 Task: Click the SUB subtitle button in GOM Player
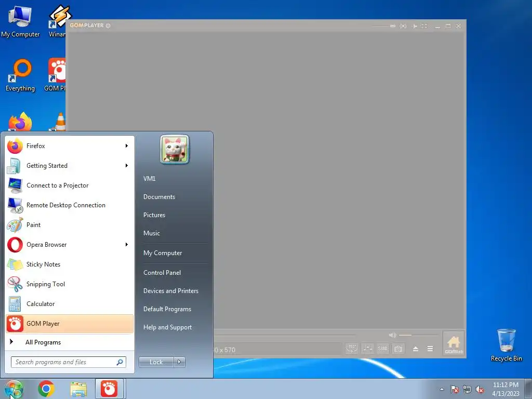pos(382,349)
